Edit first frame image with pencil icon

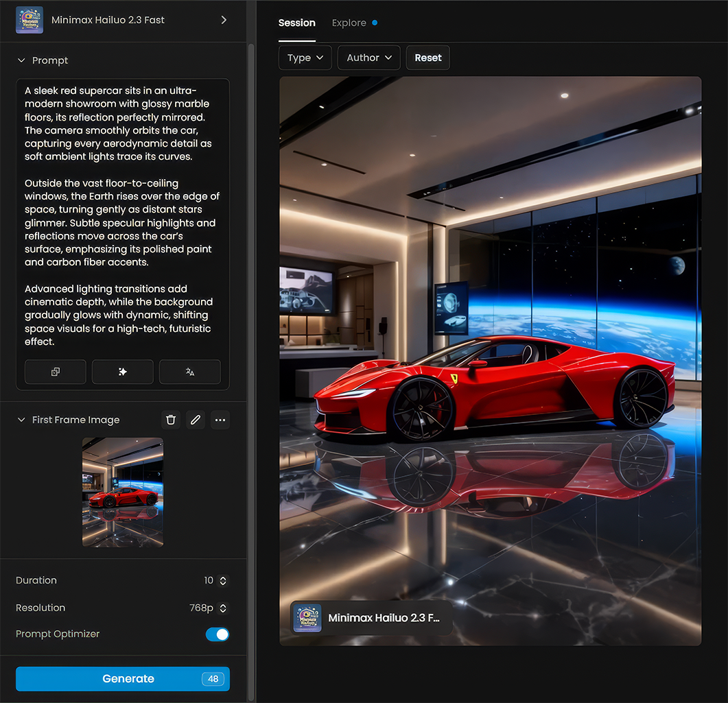coord(196,420)
